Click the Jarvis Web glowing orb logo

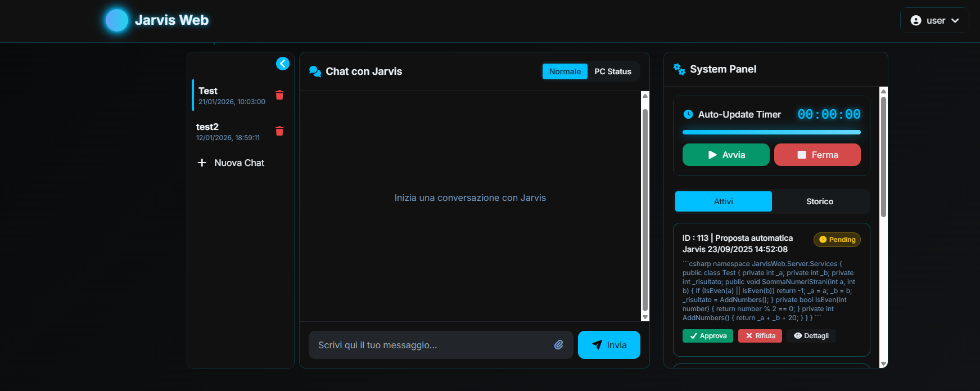point(117,20)
